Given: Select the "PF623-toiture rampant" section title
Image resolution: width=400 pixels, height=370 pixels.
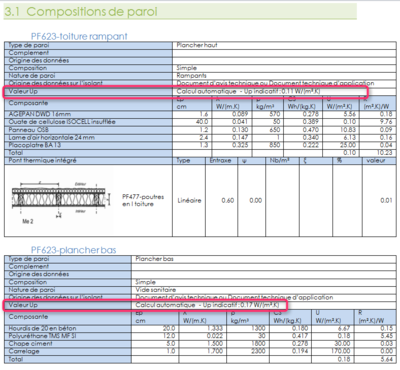Looking at the screenshot, I should [x=79, y=36].
